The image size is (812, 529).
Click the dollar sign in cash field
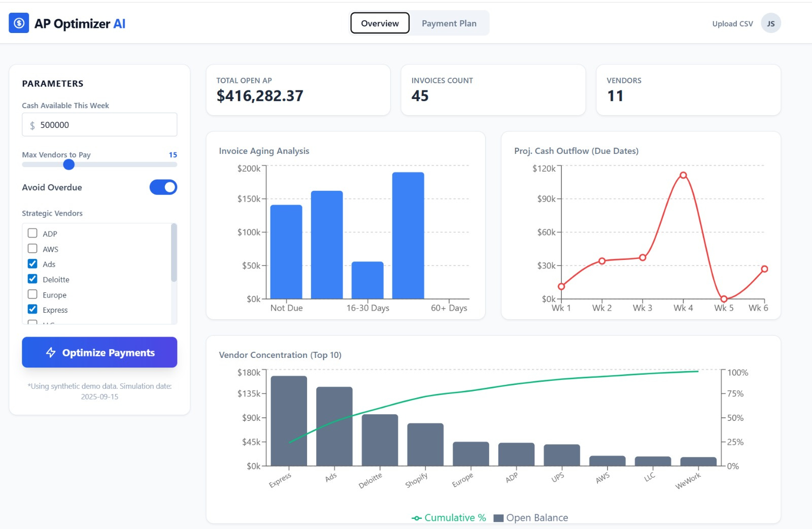tap(32, 125)
